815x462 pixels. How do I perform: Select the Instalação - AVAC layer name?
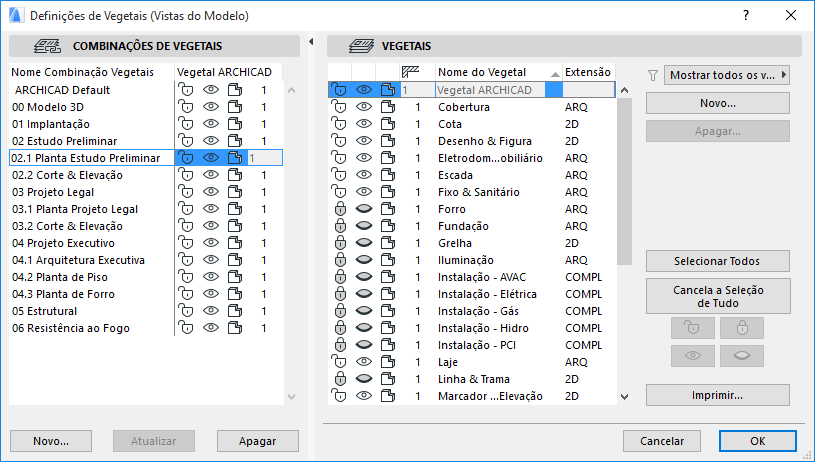pos(482,278)
